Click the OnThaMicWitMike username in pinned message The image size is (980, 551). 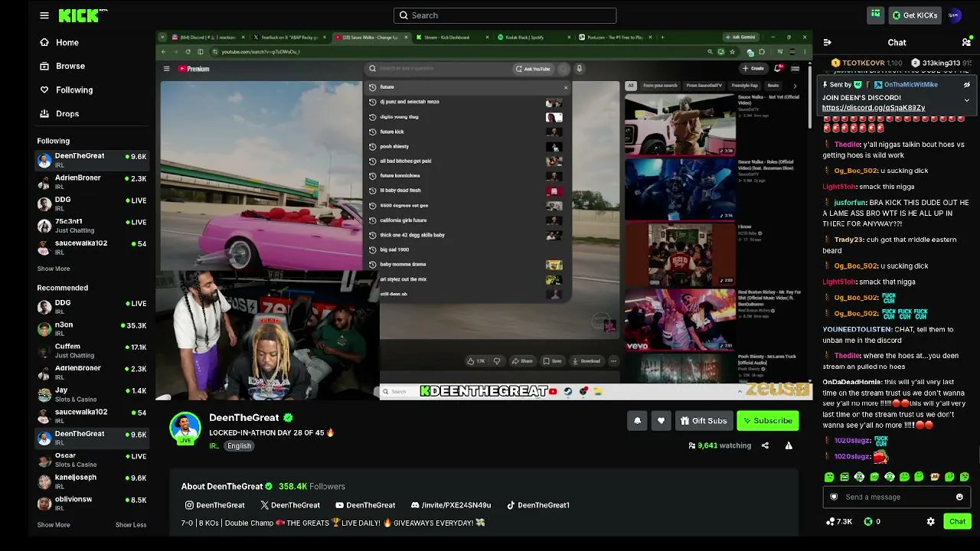point(911,85)
